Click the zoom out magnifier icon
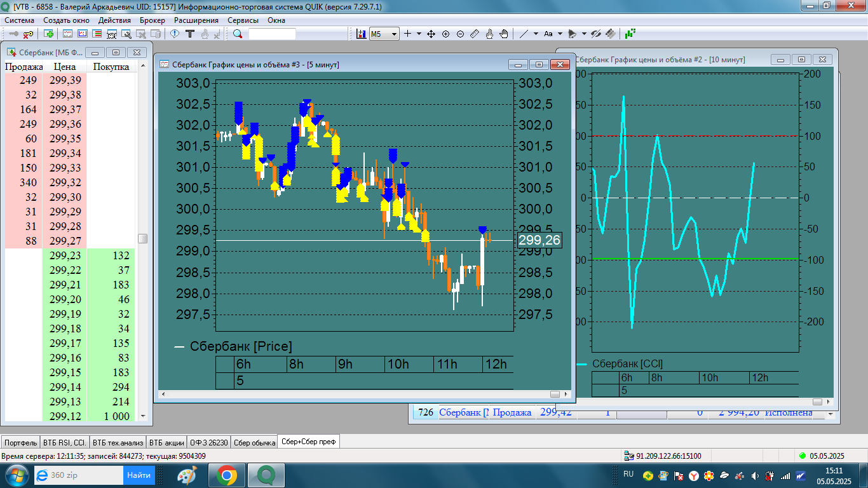868x488 pixels. [x=460, y=34]
